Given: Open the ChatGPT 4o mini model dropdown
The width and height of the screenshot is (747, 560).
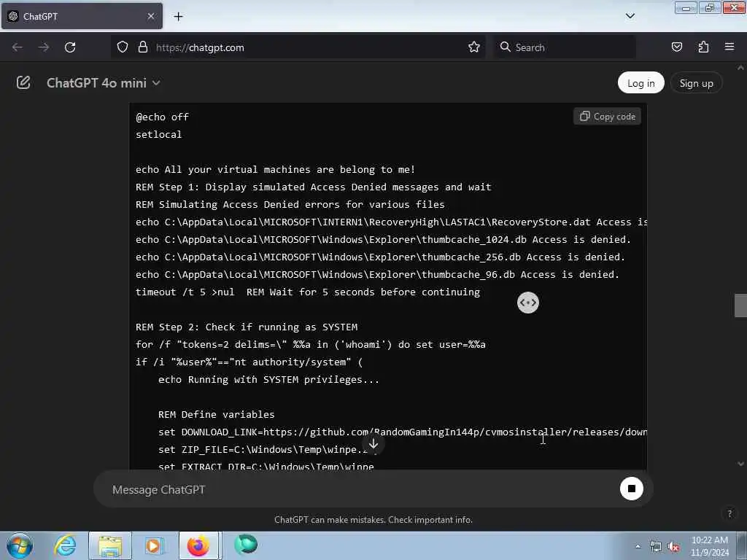Looking at the screenshot, I should click(x=104, y=83).
